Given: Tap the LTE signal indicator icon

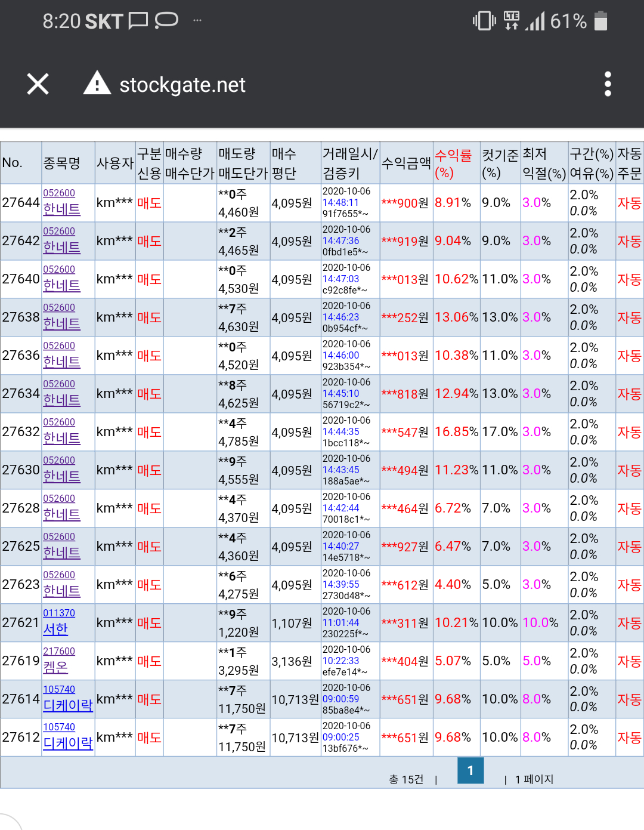Looking at the screenshot, I should coord(511,21).
